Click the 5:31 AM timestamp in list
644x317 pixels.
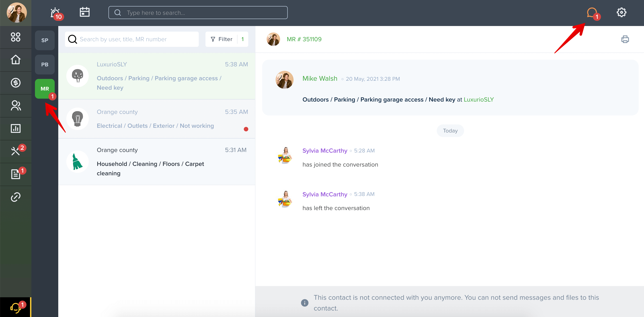click(x=236, y=150)
